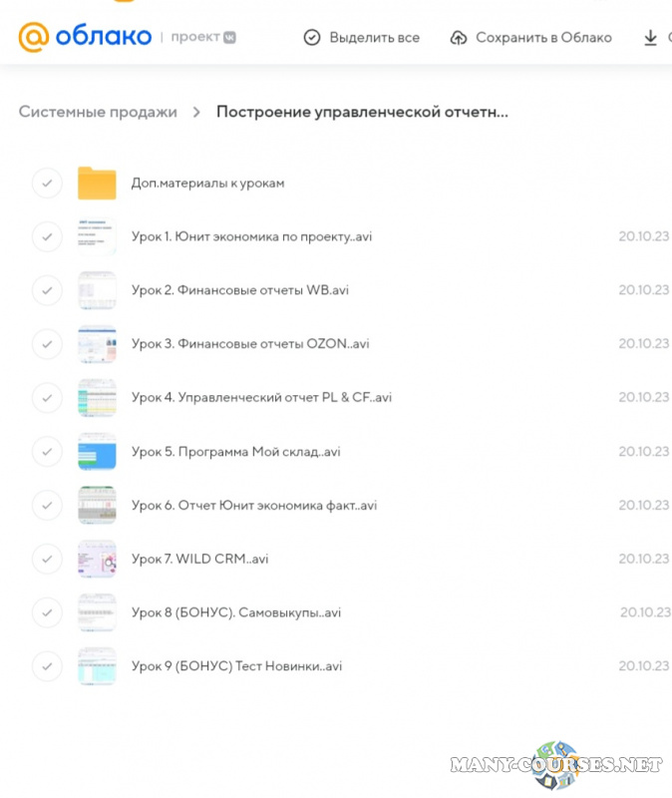Go to Системные продажи breadcrumb
This screenshot has height=798, width=672.
click(x=98, y=112)
